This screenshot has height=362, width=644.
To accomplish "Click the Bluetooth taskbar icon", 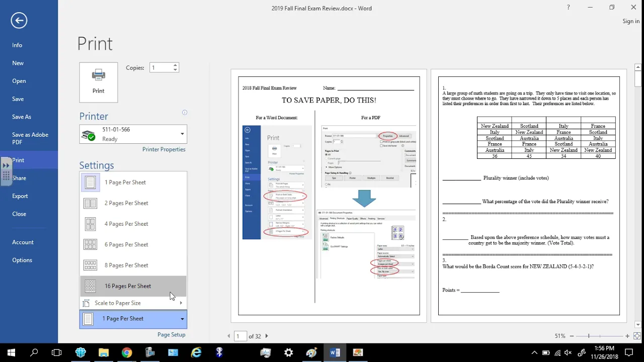I will coord(219,352).
